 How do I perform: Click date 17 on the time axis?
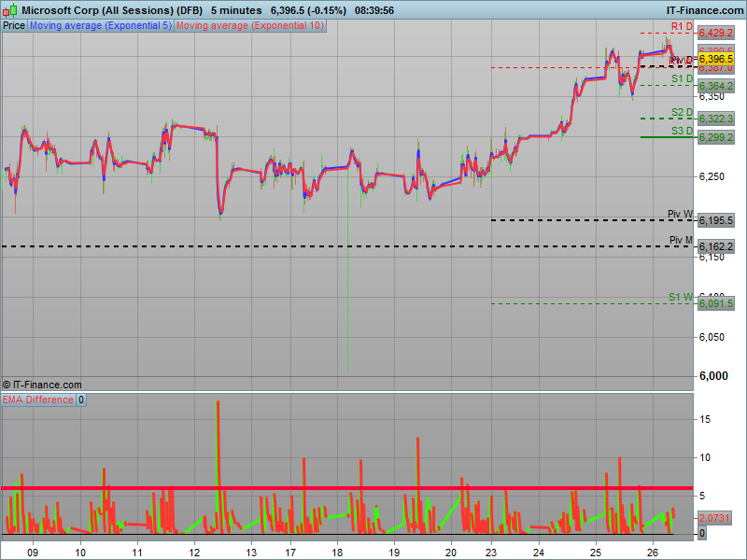pos(289,553)
